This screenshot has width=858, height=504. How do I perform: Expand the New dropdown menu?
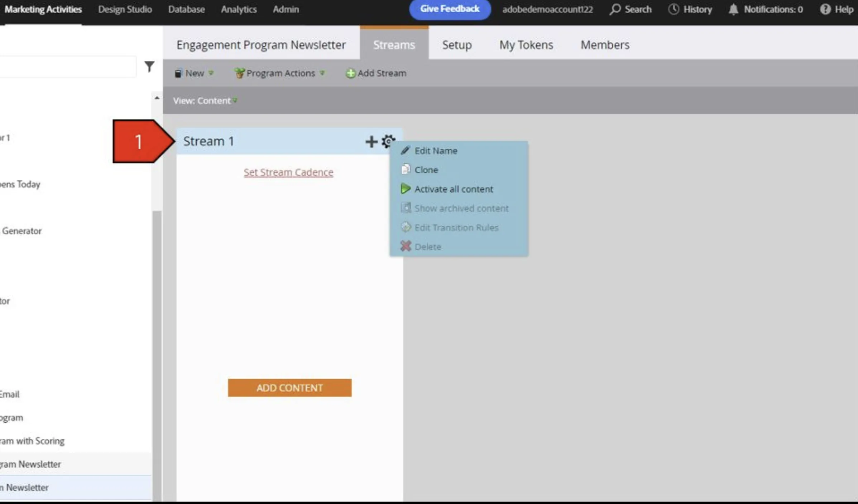[x=194, y=73]
